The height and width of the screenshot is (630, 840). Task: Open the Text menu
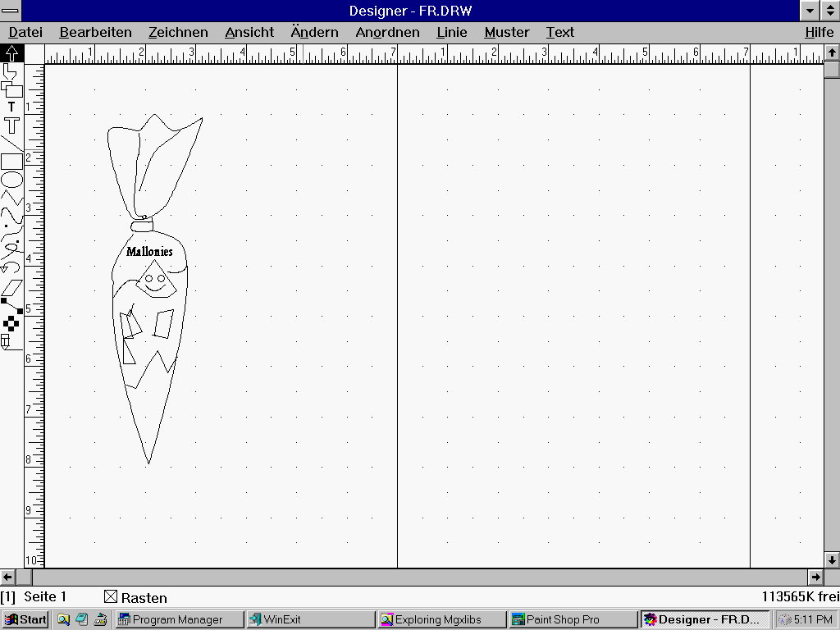tap(559, 32)
